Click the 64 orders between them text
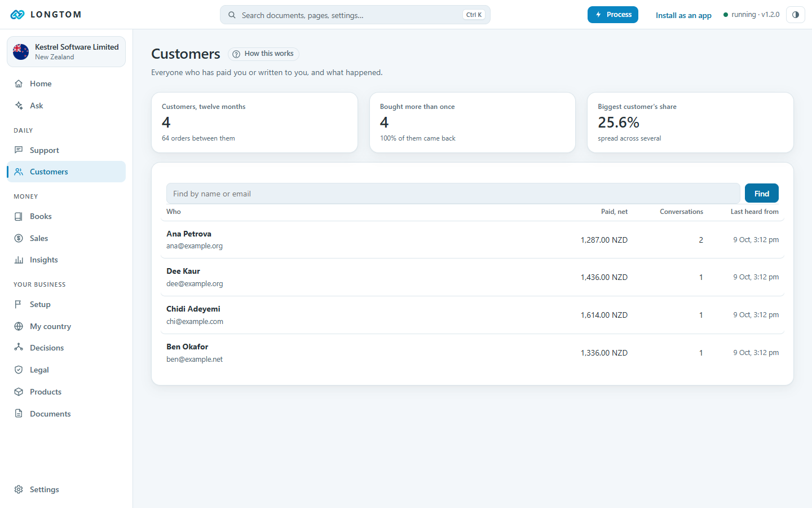 198,138
